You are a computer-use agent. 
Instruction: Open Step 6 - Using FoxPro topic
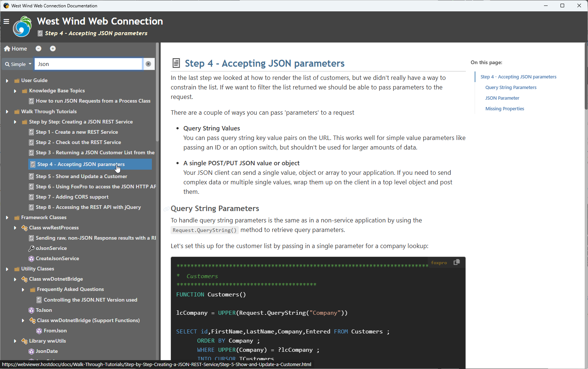tap(96, 187)
